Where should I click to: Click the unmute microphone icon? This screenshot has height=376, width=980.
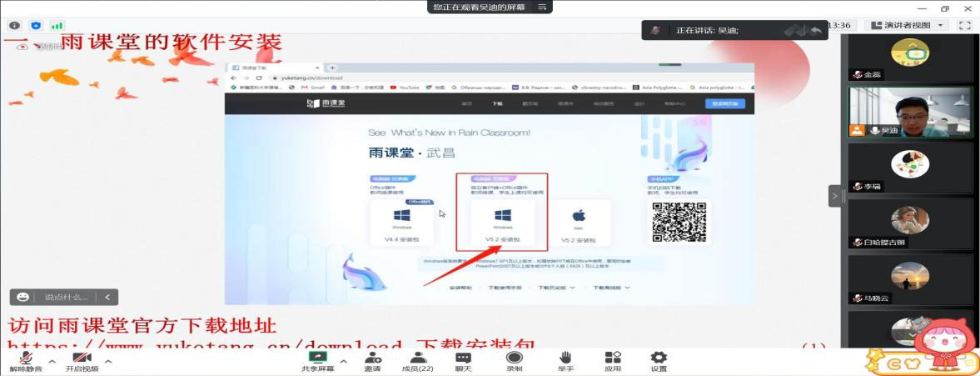pos(26,358)
